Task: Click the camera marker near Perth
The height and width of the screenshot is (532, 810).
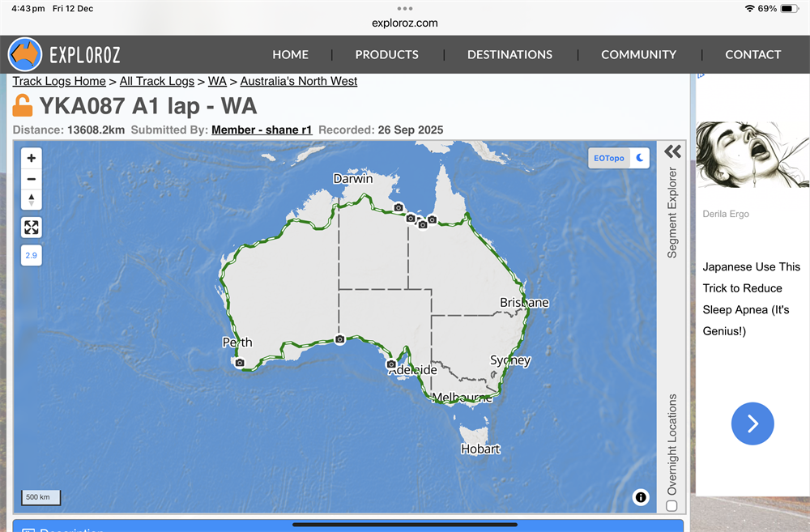Action: tap(240, 363)
